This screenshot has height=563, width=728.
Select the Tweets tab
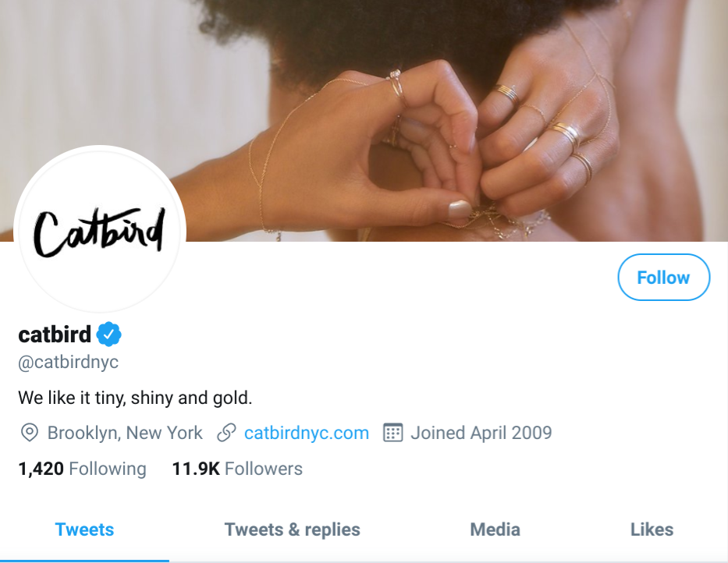click(x=84, y=529)
